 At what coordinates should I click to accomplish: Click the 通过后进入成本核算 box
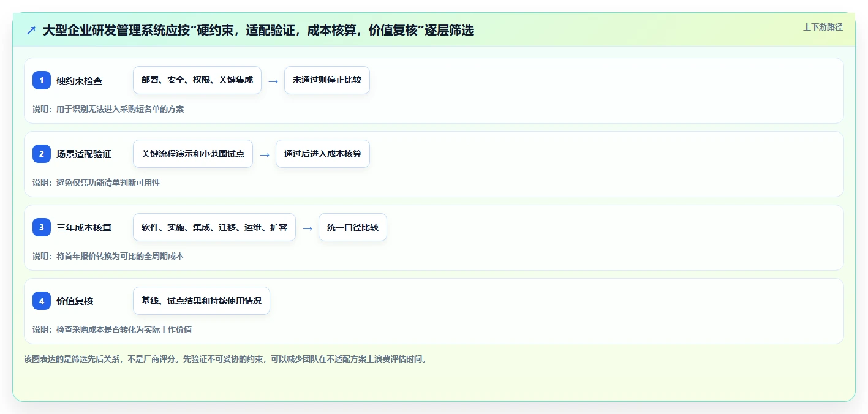coord(323,154)
